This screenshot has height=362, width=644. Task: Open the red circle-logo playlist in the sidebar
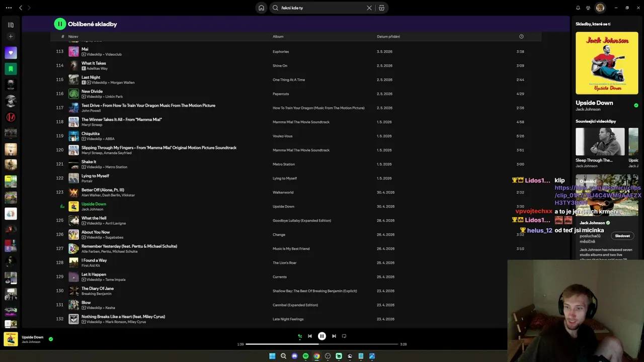(x=11, y=117)
